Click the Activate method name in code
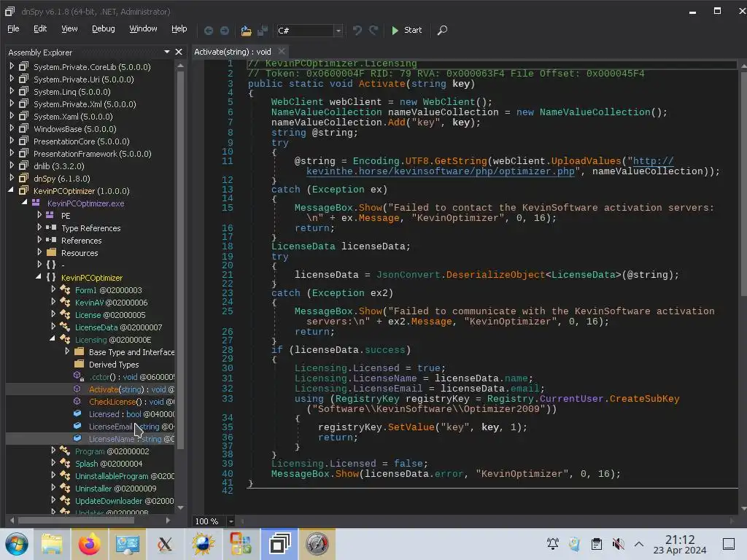The width and height of the screenshot is (747, 560). pos(382,84)
